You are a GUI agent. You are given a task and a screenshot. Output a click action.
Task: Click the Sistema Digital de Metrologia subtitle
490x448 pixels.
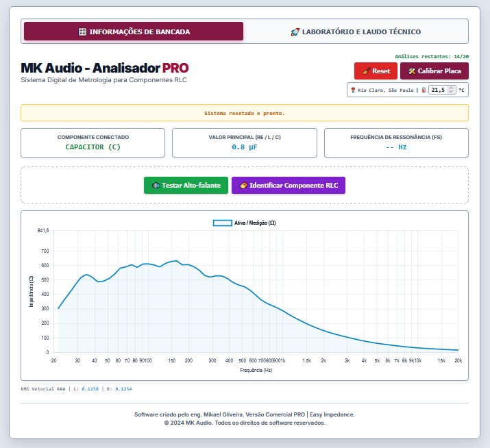click(103, 80)
